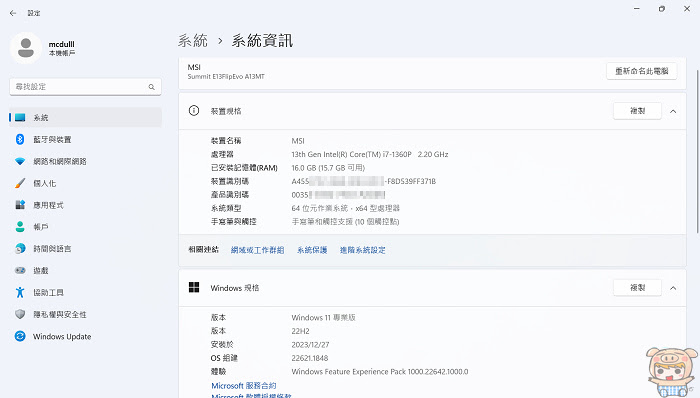Click the gamepad icon for 遊戲
Viewport: 700px width, 398px height.
point(20,270)
